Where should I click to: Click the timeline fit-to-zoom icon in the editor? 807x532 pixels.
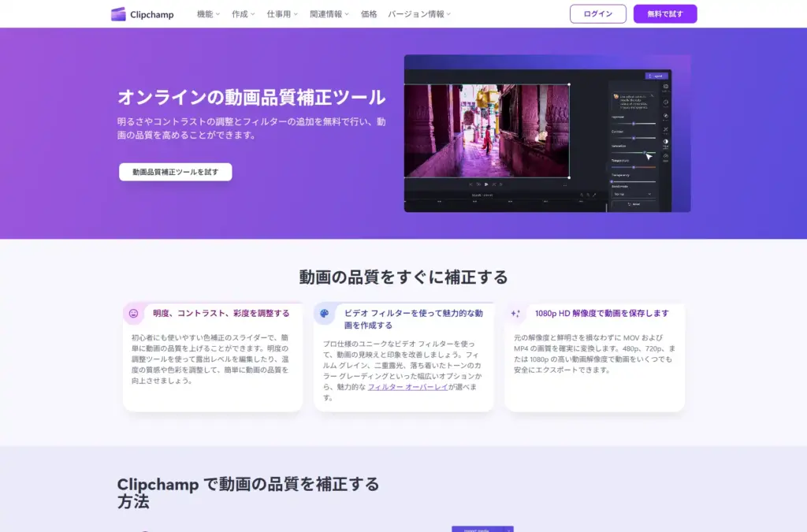[594, 195]
